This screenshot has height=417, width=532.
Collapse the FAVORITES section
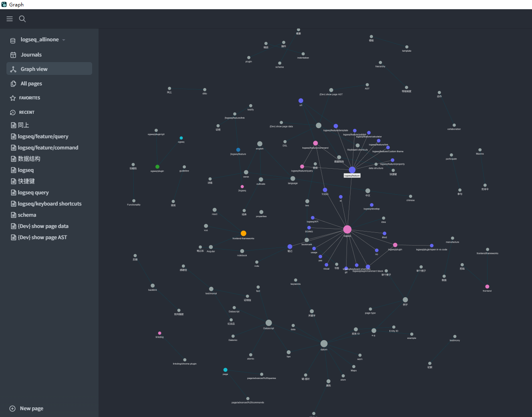(30, 98)
